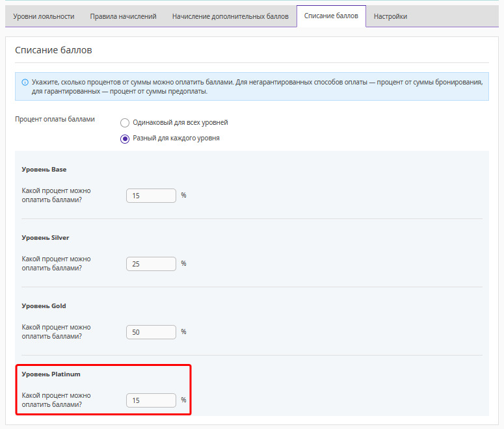Click the Gold level percent field
Viewport: 504px width, 429px height.
pos(151,332)
